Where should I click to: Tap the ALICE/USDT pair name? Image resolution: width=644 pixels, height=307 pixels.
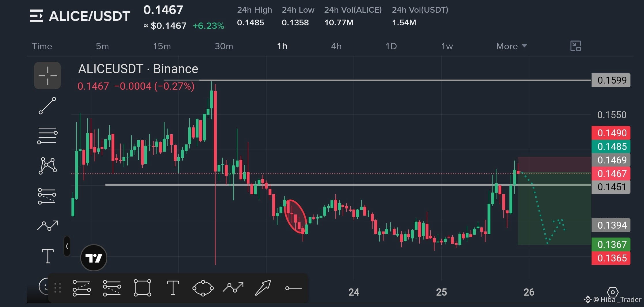click(x=90, y=16)
